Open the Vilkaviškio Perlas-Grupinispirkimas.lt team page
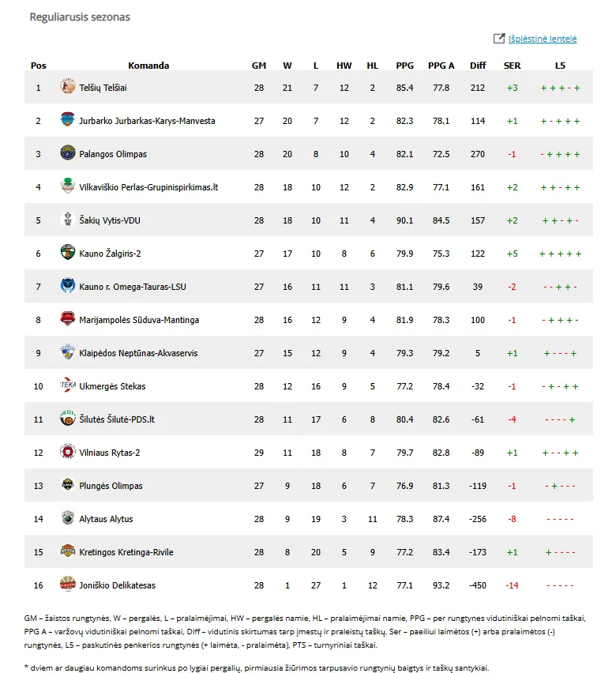The height and width of the screenshot is (673, 616). (148, 187)
